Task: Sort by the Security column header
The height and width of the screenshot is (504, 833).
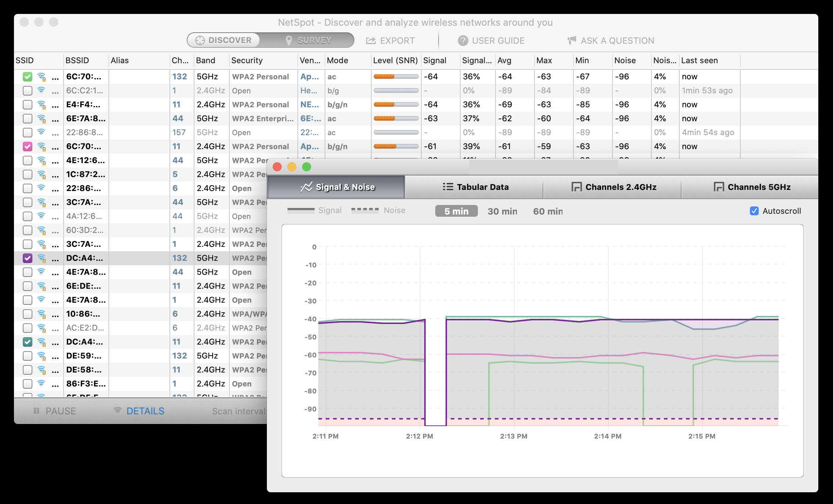Action: pos(263,61)
